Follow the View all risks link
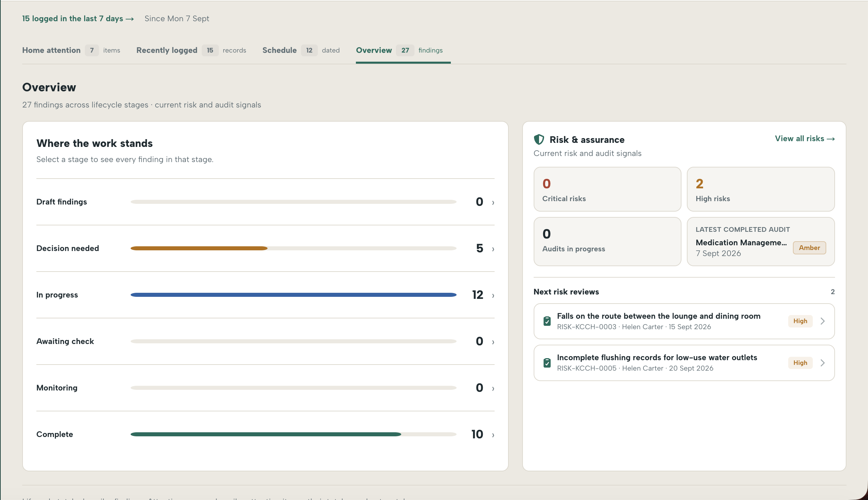The height and width of the screenshot is (500, 868). tap(804, 138)
